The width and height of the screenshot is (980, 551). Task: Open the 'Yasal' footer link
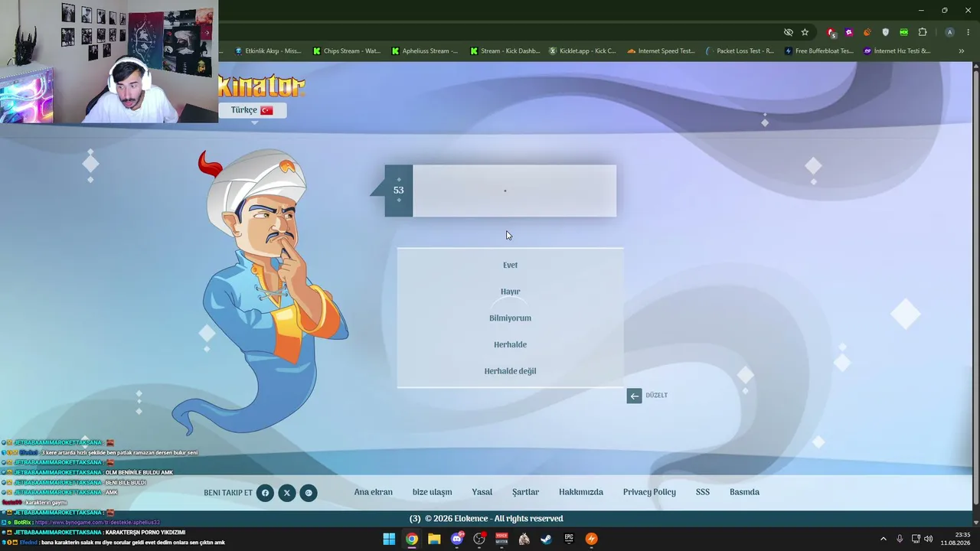click(482, 492)
